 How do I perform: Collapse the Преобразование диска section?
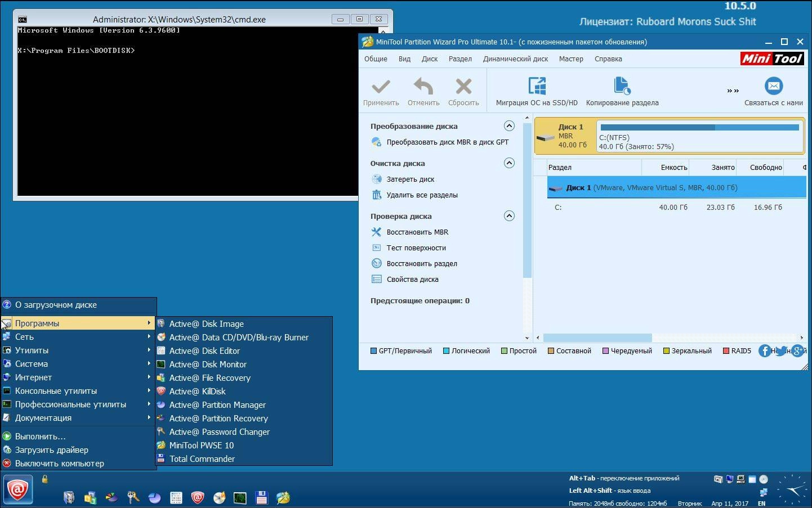[509, 125]
